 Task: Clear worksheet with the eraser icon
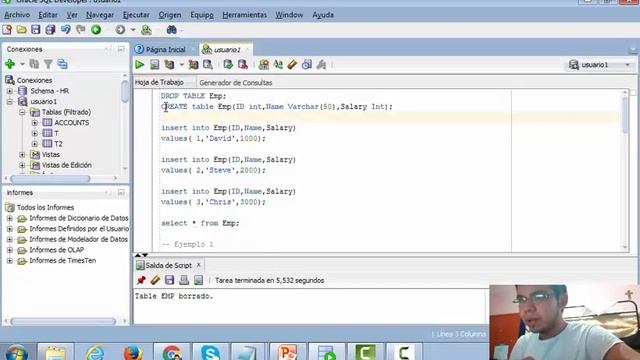click(x=292, y=64)
